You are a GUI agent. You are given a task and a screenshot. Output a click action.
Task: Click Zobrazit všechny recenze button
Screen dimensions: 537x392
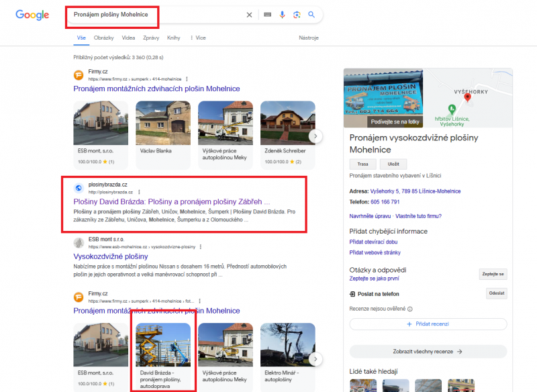point(428,352)
